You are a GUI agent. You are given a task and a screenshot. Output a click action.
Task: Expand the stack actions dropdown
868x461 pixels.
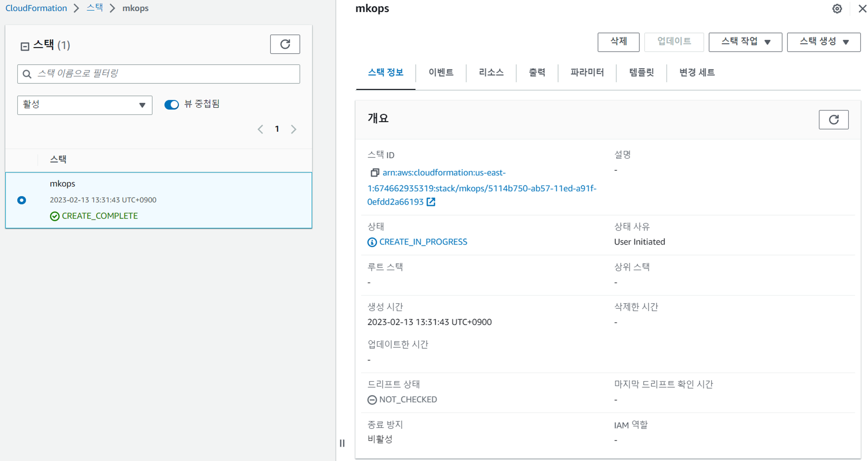[745, 42]
